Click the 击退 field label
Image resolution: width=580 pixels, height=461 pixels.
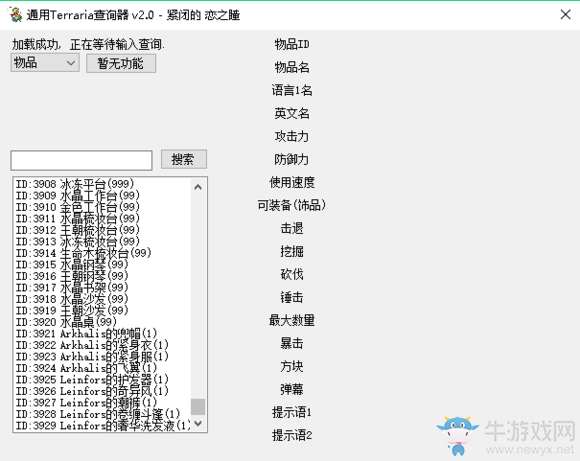click(x=292, y=228)
